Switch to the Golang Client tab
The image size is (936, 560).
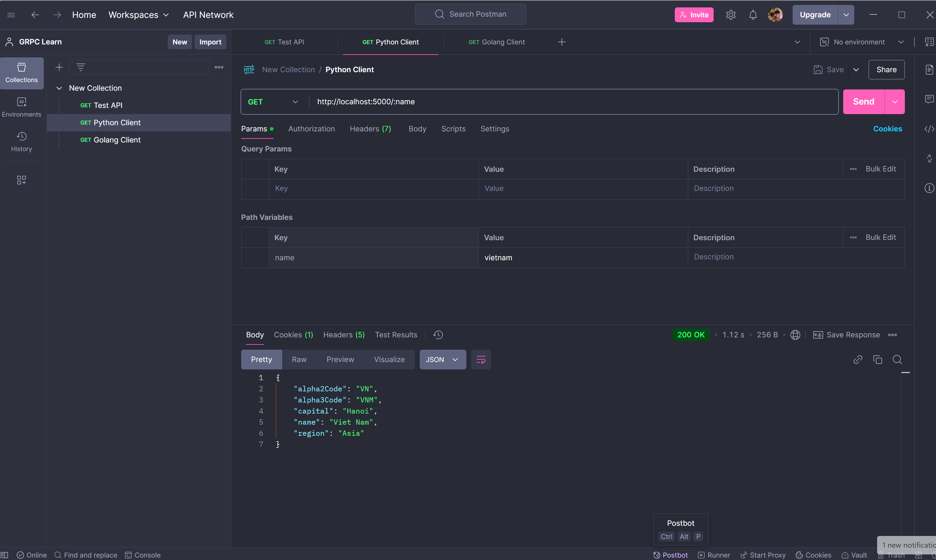[496, 42]
